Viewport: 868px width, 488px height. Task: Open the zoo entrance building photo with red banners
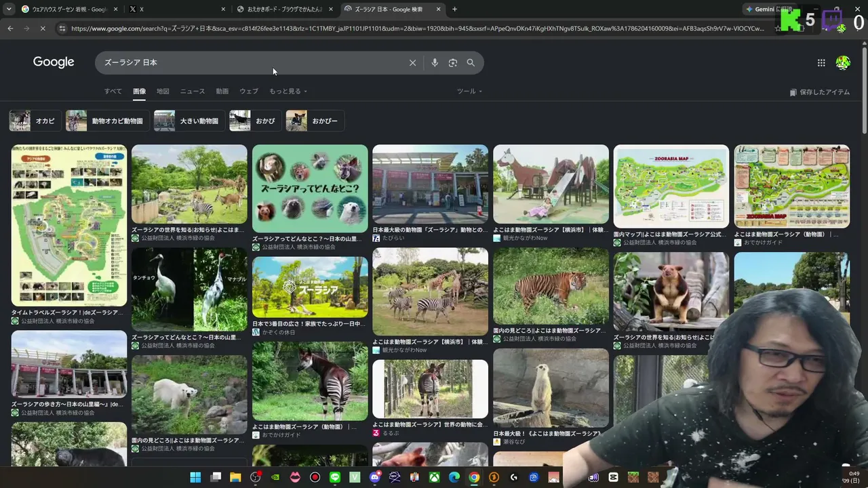(430, 184)
